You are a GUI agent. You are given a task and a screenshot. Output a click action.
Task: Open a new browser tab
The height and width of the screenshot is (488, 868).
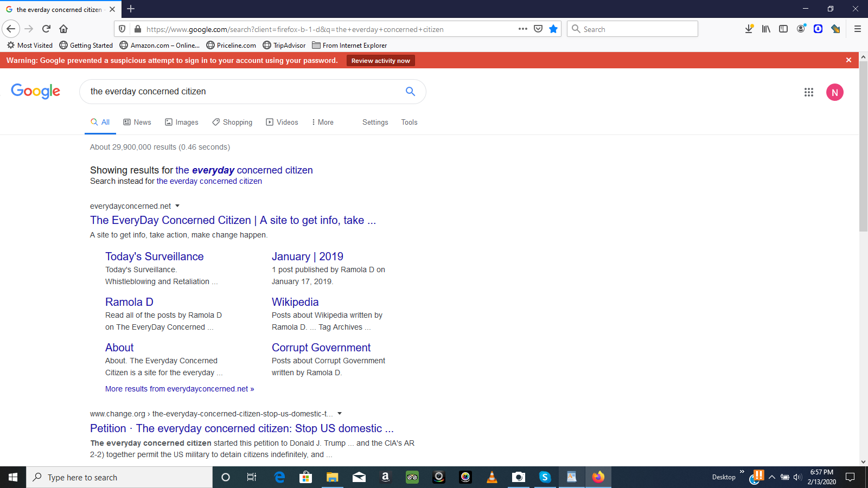(131, 9)
